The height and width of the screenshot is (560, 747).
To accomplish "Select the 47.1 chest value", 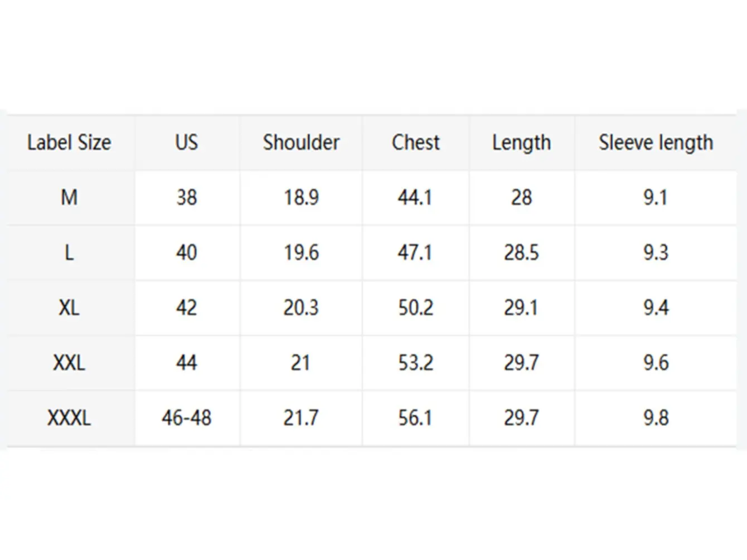I will coord(416,252).
